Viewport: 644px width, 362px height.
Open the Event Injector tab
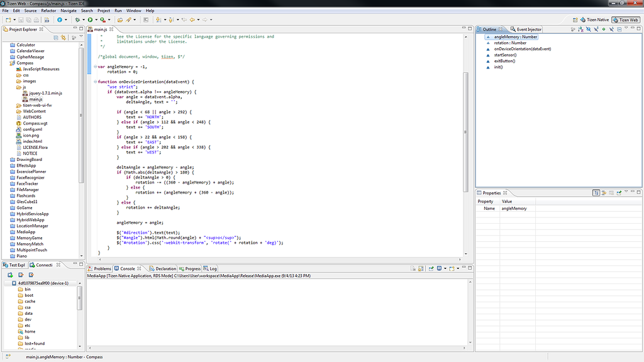coord(528,30)
